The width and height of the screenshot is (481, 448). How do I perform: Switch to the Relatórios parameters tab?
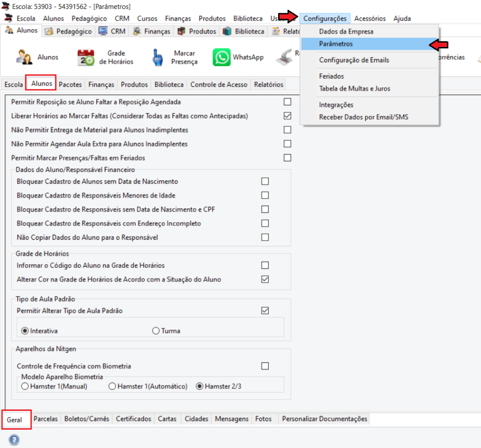[268, 85]
